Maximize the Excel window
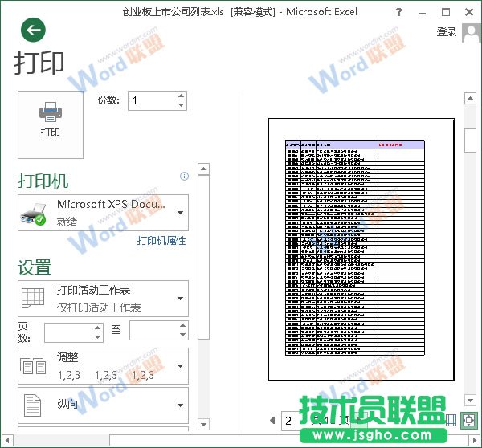 pyautogui.click(x=445, y=12)
